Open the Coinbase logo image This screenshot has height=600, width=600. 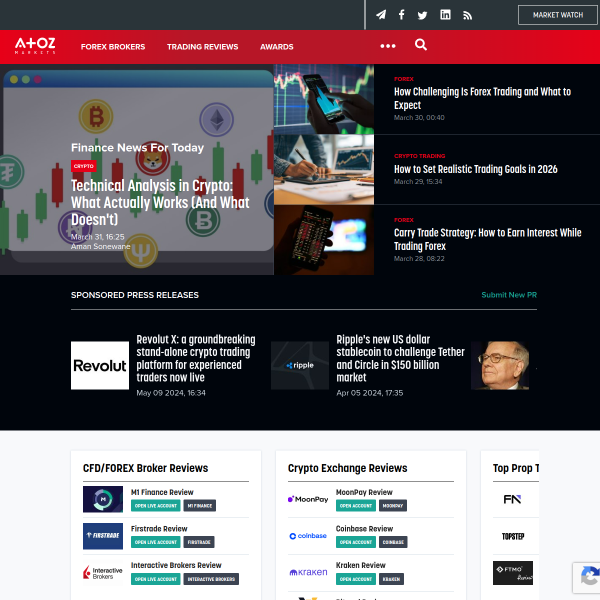(308, 536)
